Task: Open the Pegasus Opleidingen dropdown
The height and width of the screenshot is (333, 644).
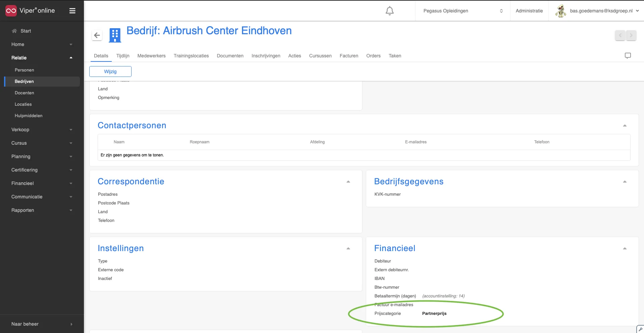Action: tap(463, 11)
